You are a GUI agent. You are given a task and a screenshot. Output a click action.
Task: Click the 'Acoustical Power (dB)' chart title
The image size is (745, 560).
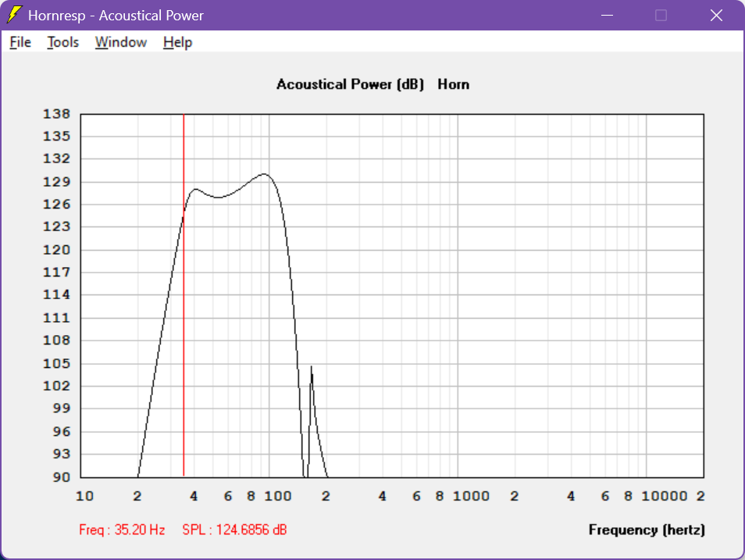click(x=350, y=84)
